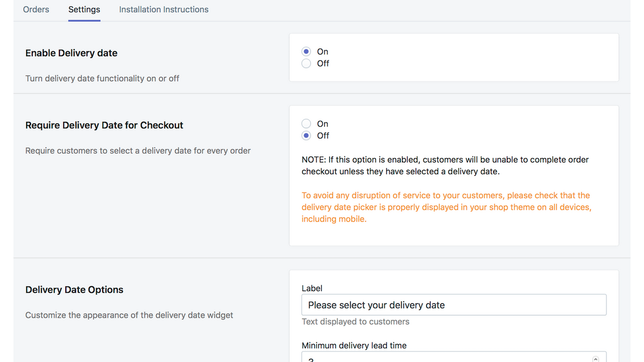This screenshot has height=362, width=644.
Task: Select the text "Please select your delivery date"
Action: [x=372, y=305]
